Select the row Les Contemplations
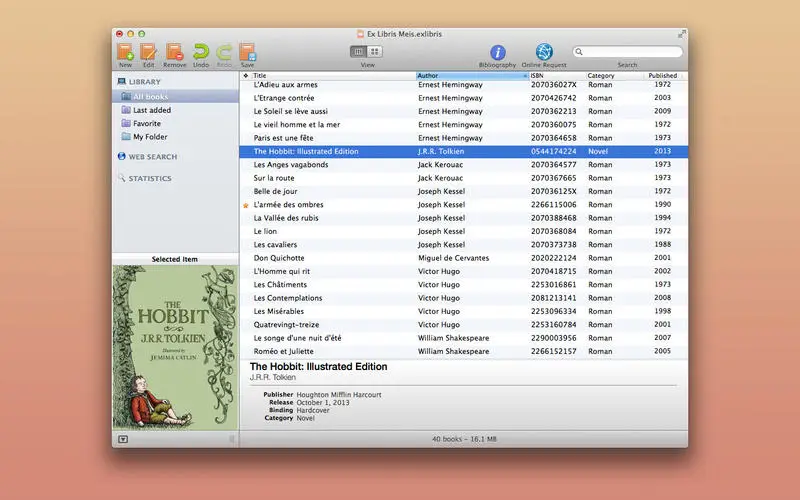Image resolution: width=800 pixels, height=500 pixels. (463, 298)
